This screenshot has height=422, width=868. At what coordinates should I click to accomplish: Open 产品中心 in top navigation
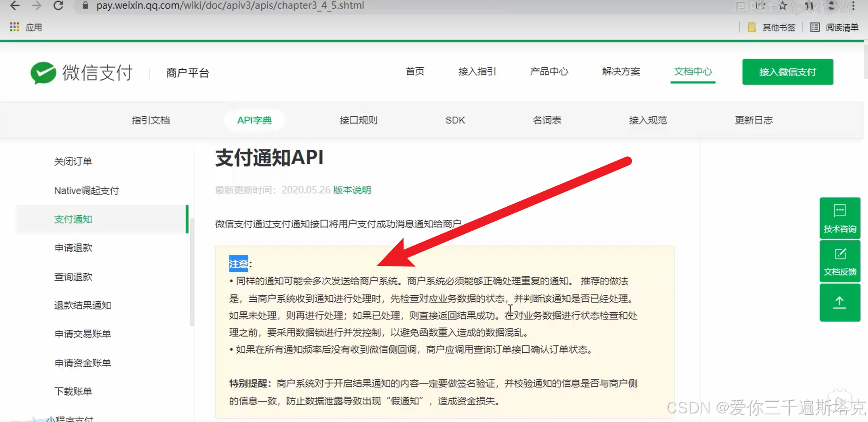[x=549, y=71]
